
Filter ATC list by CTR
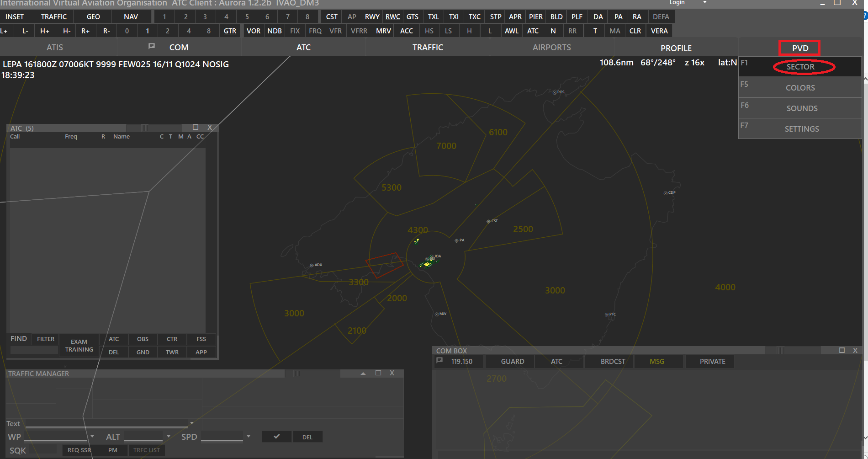tap(172, 339)
